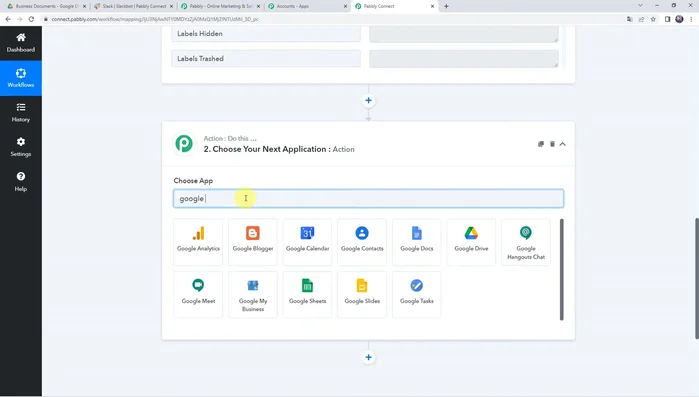The image size is (699, 397).
Task: Click the share page icon in address bar
Action: click(641, 19)
